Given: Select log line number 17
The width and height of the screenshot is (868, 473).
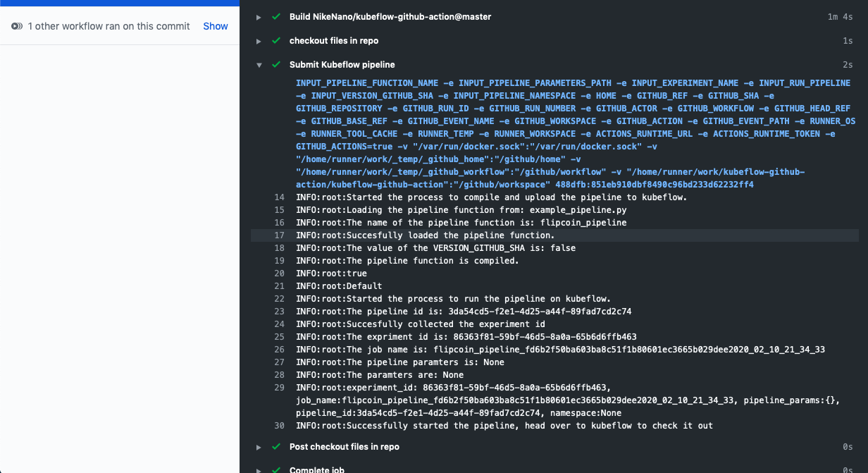Looking at the screenshot, I should tap(279, 235).
